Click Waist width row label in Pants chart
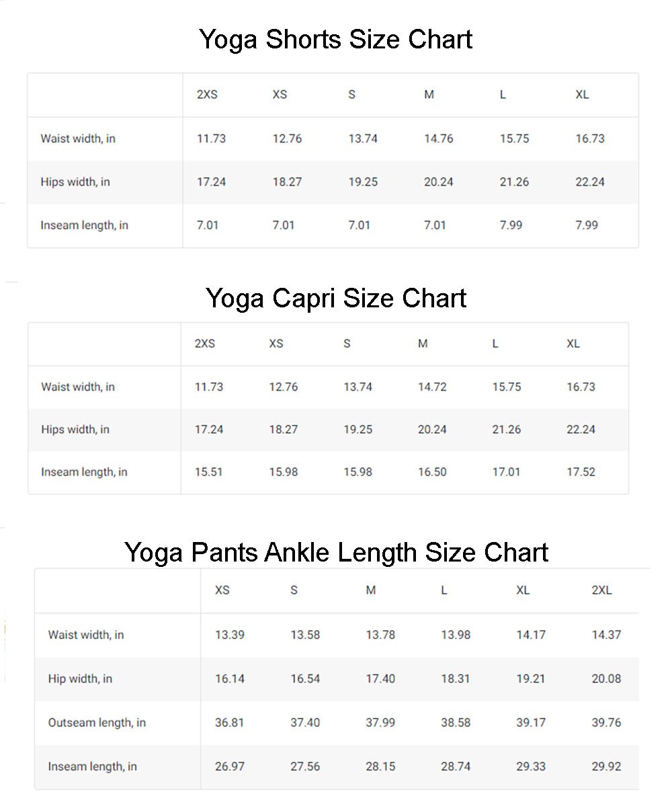 [86, 635]
